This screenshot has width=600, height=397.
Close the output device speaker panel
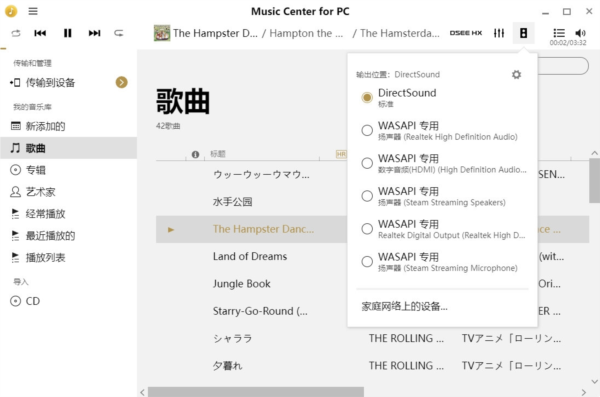coord(523,33)
